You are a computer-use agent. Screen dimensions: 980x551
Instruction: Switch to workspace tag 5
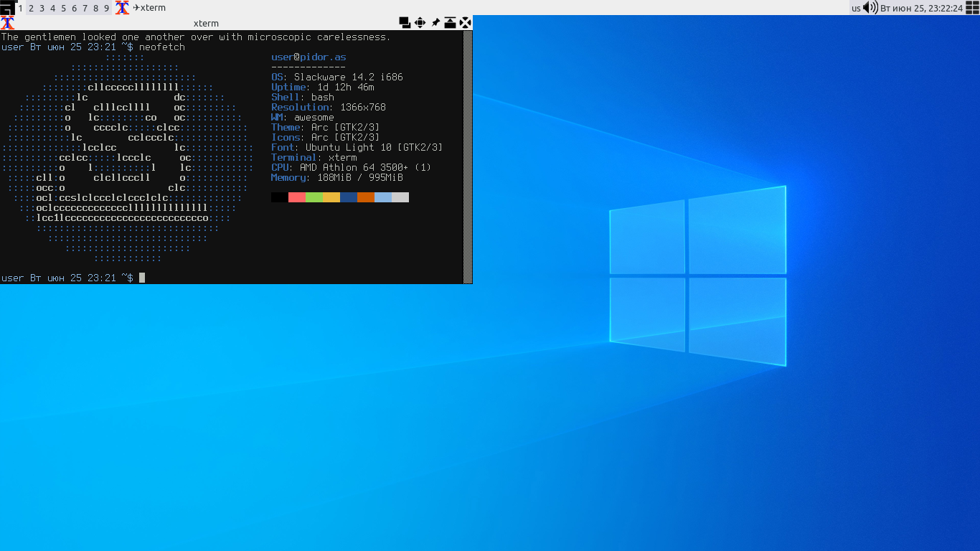(x=63, y=8)
